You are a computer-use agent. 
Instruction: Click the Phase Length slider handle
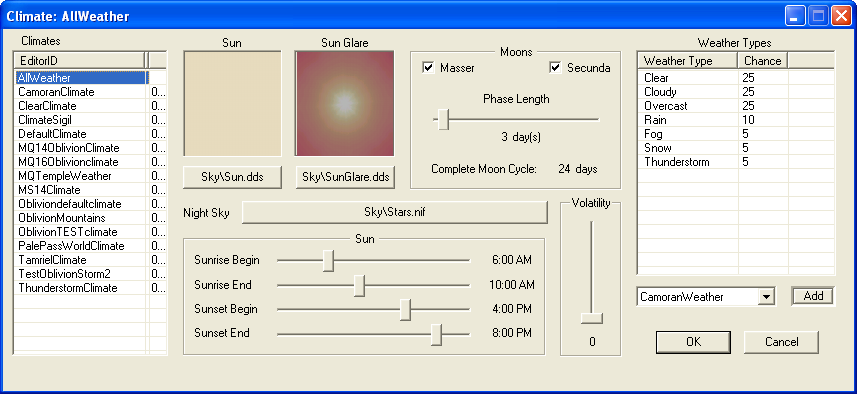point(444,119)
